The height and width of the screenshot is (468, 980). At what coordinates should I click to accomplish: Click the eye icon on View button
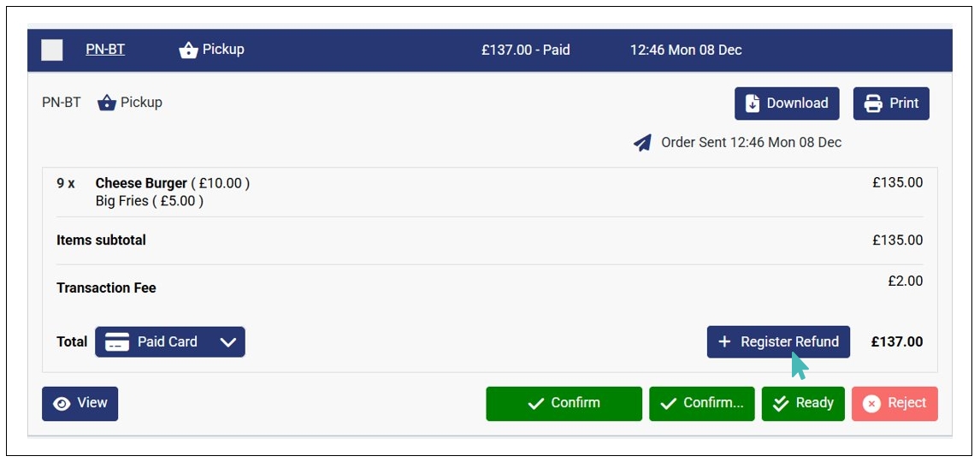point(62,404)
